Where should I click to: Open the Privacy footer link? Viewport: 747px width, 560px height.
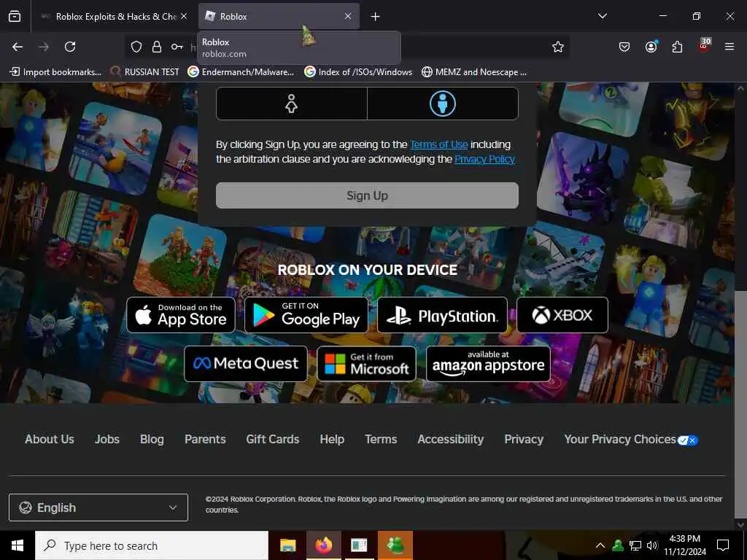click(x=524, y=439)
